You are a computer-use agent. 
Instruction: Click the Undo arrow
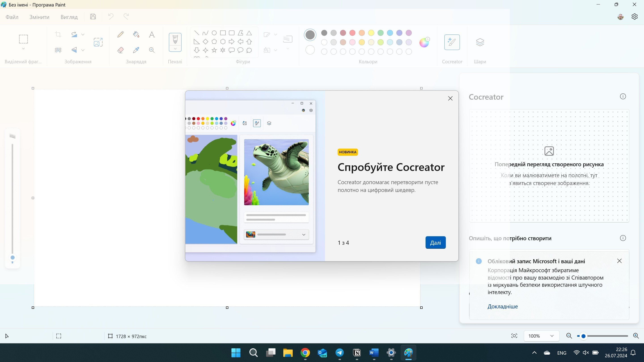pyautogui.click(x=111, y=17)
